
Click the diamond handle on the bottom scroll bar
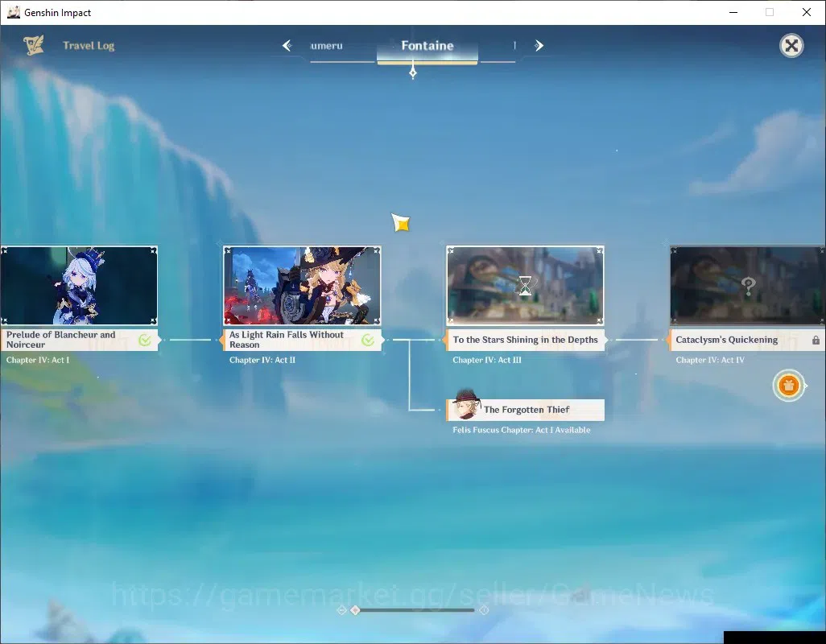(x=355, y=609)
